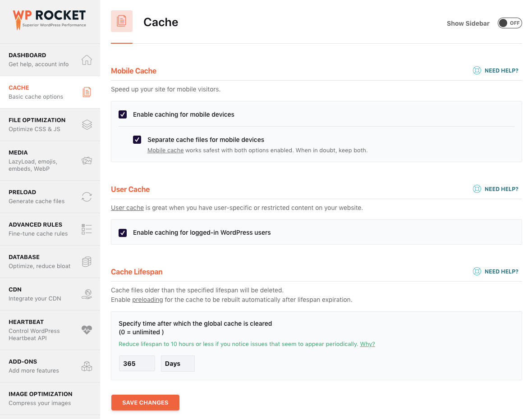Select the Dashboard home icon in sidebar

87,59
